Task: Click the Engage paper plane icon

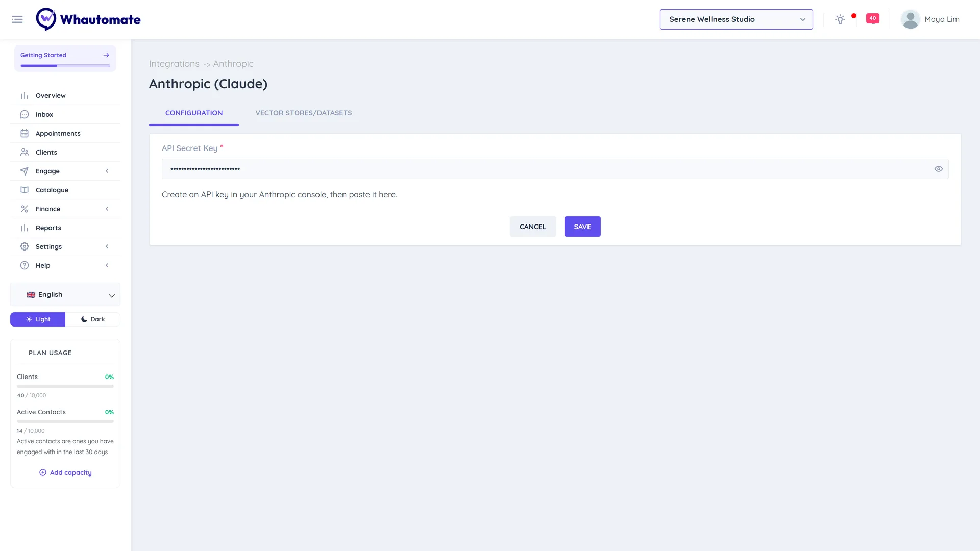Action: click(24, 171)
